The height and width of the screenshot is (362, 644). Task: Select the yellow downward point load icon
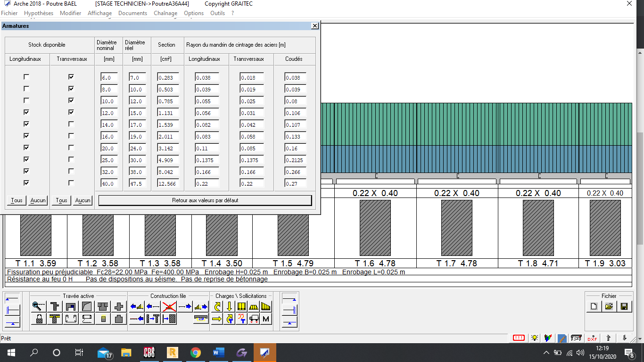[x=229, y=306]
